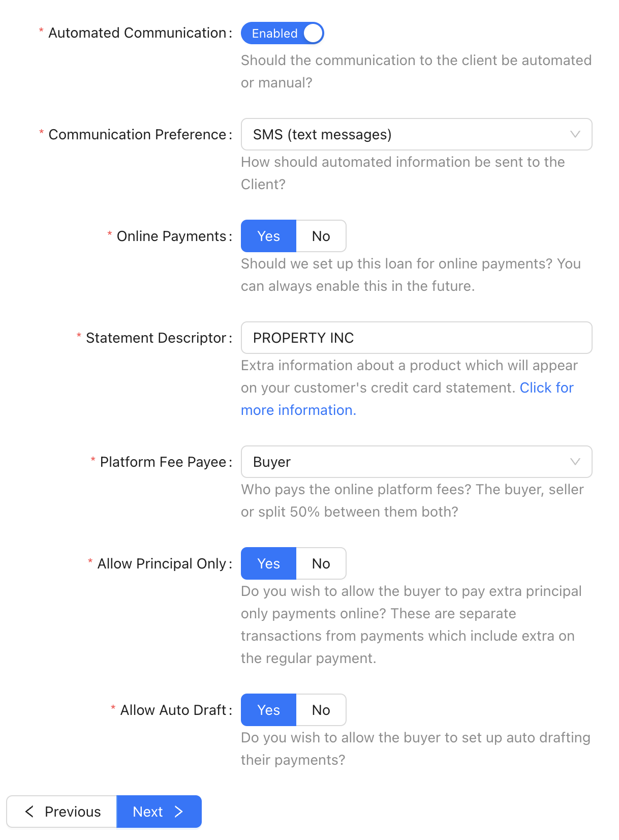Choose No for Allow Principal Only
619x840 pixels.
tap(321, 563)
